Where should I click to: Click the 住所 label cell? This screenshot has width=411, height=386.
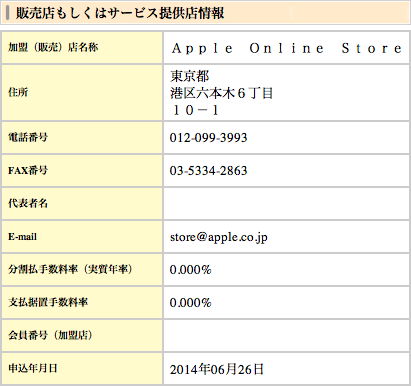click(82, 93)
